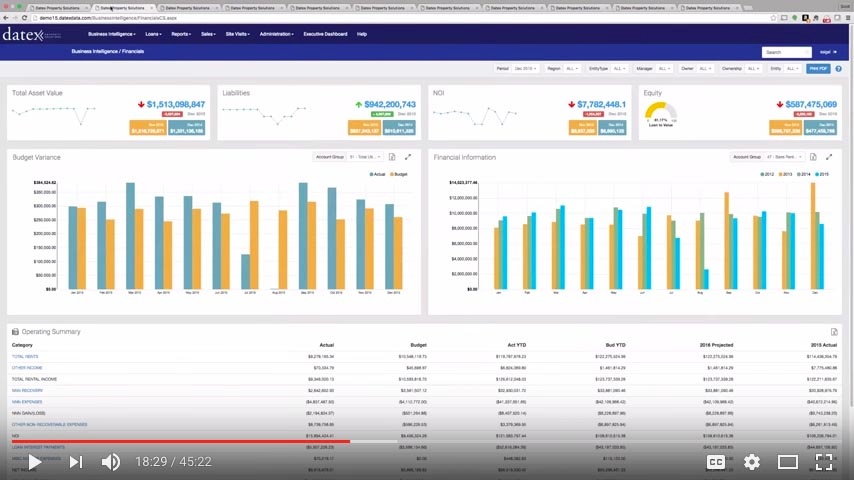Export Financial Information chart via document icon
854x480 pixels.
click(812, 157)
